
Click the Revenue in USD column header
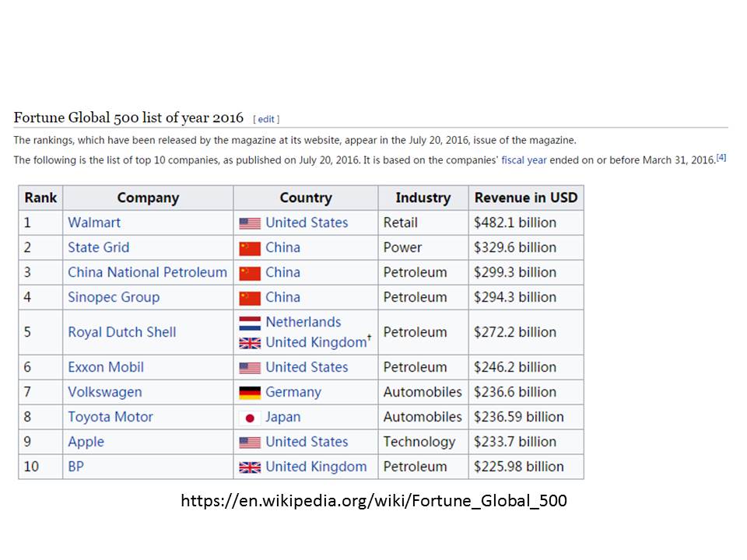[526, 198]
